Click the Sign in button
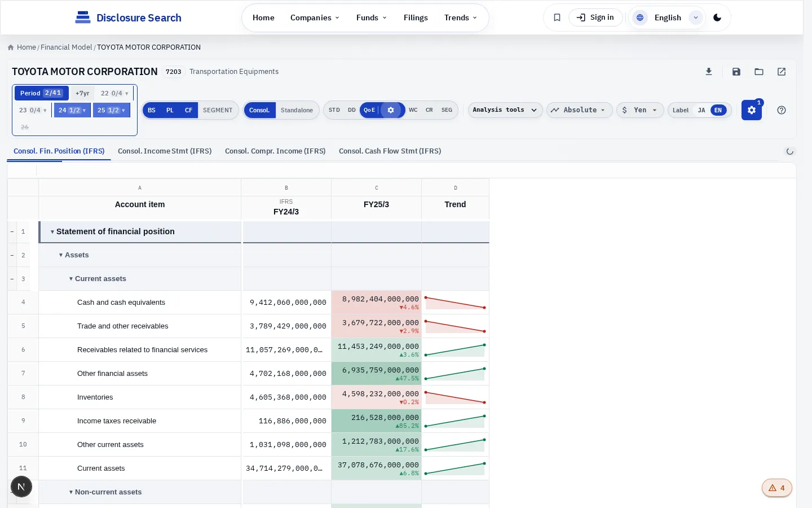This screenshot has height=508, width=812. click(596, 17)
